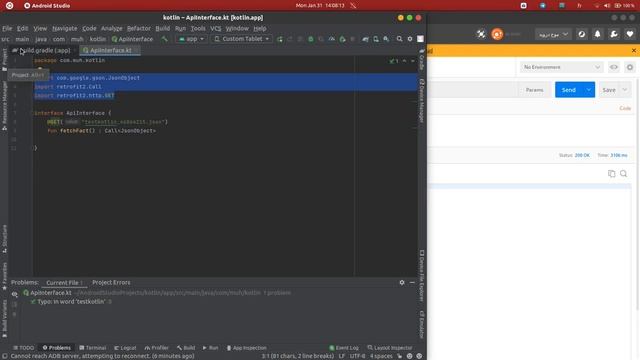Open the Gradle tool window sidebar
This screenshot has width=640, height=360.
[422, 60]
